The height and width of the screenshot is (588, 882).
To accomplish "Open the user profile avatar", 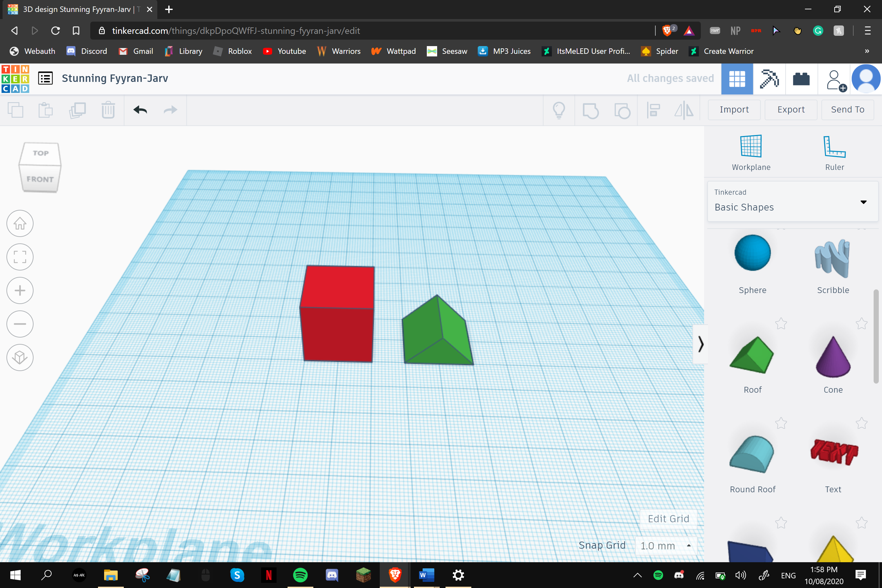I will point(866,79).
